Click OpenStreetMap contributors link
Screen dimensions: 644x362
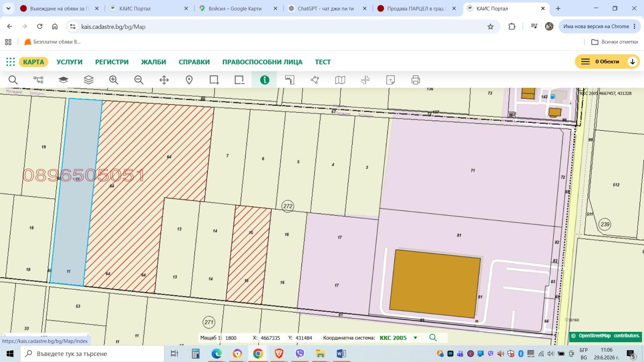coord(609,335)
